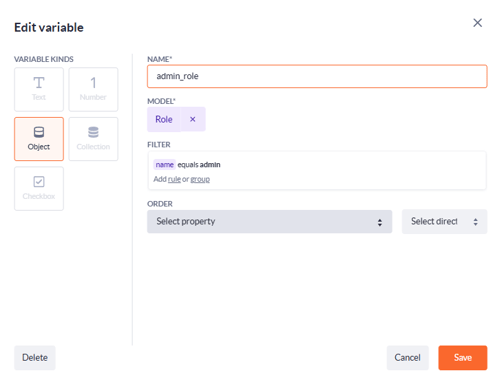Select the Object variable kind icon
This screenshot has width=500, height=382.
point(39,132)
